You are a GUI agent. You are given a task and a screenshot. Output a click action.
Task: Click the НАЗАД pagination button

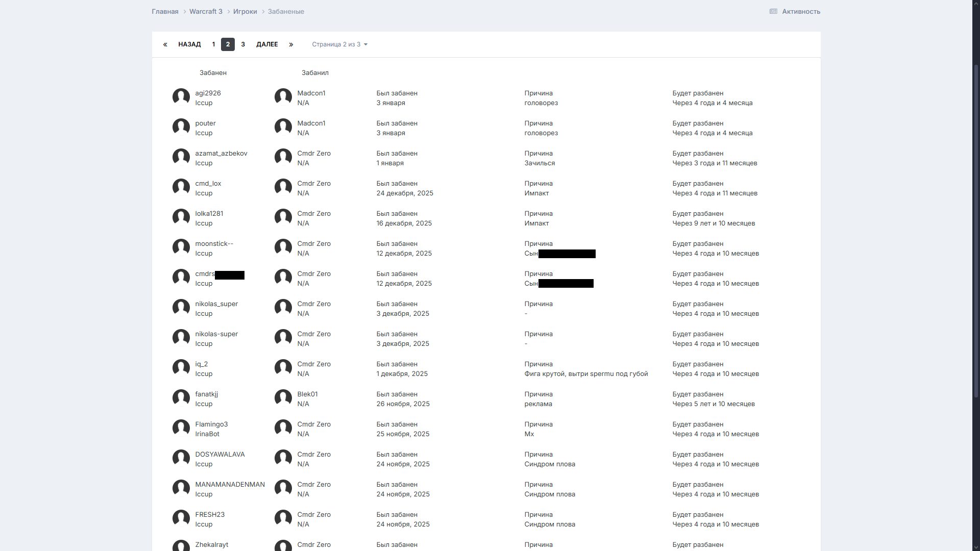pos(189,45)
